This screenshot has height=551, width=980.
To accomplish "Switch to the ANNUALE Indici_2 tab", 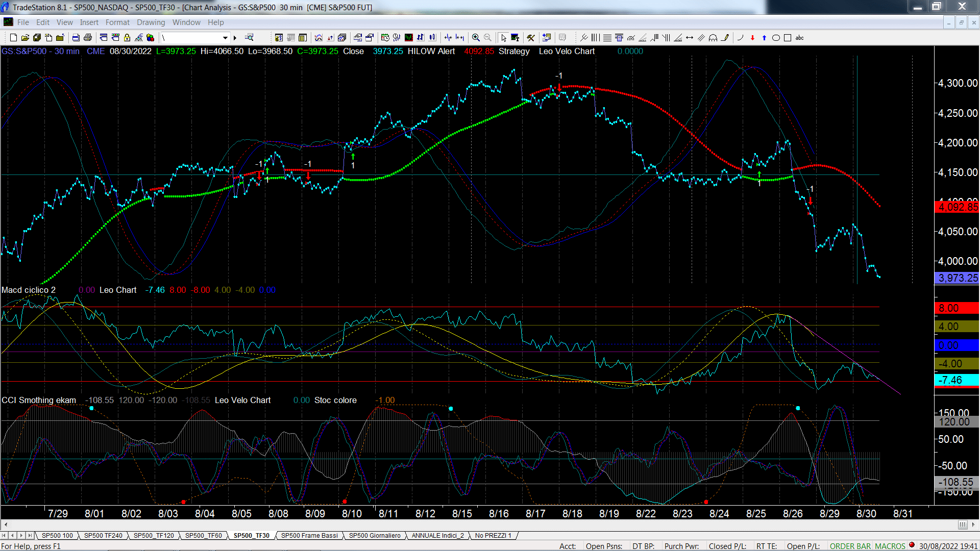I will (438, 536).
